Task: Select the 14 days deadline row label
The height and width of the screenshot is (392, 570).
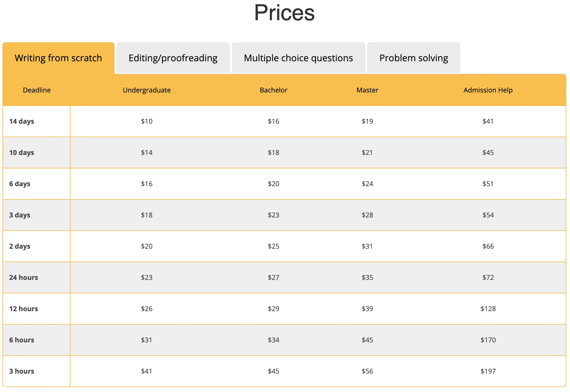Action: pos(21,121)
